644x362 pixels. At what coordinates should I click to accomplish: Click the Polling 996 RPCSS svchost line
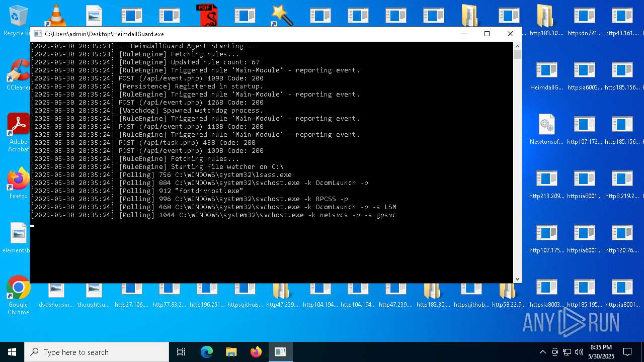pos(190,199)
